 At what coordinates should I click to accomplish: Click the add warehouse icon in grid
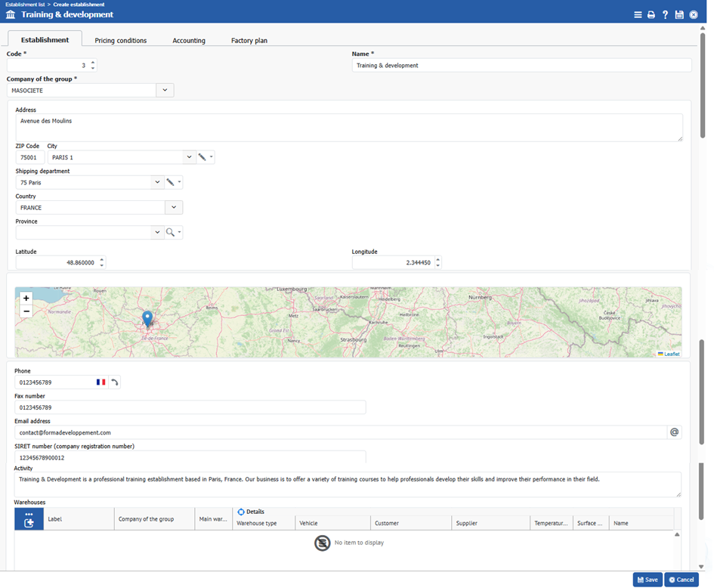tap(29, 522)
